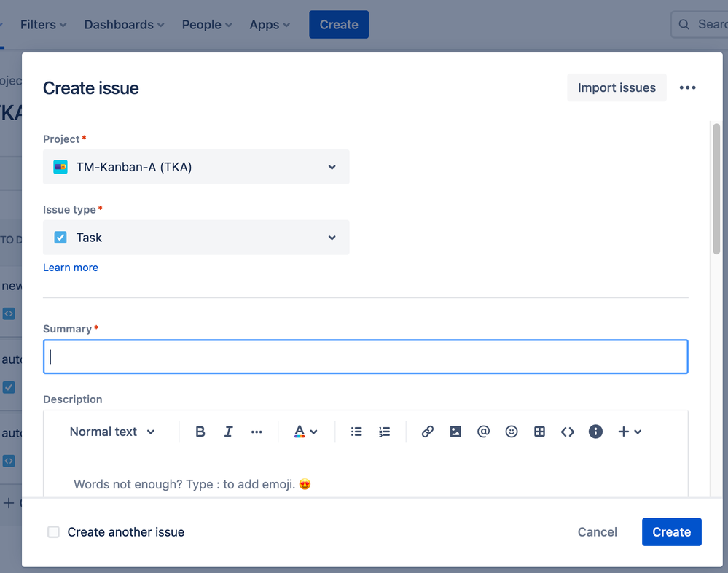Click Create in the top navigation
Viewport: 728px width, 573px height.
click(339, 25)
